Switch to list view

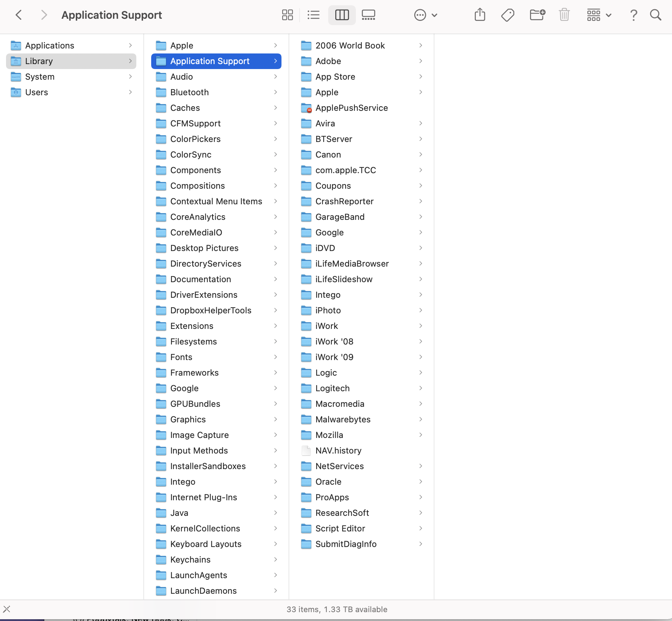pyautogui.click(x=313, y=15)
